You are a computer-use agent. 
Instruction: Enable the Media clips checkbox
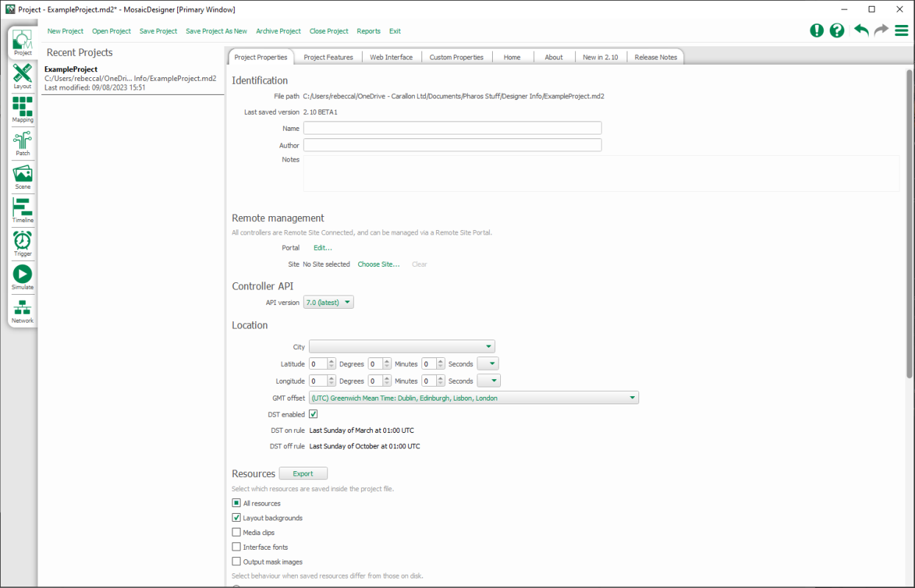click(236, 532)
